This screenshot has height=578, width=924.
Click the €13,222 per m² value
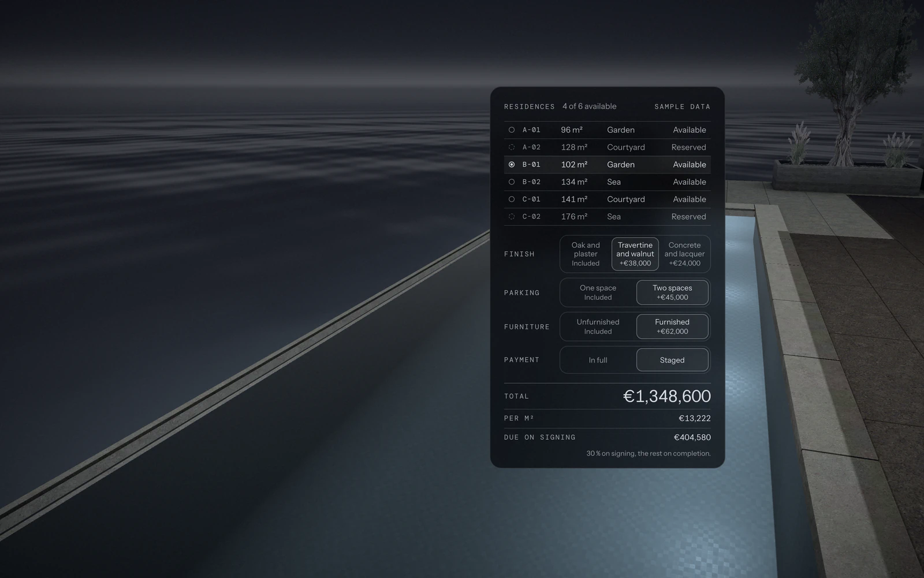click(x=695, y=418)
